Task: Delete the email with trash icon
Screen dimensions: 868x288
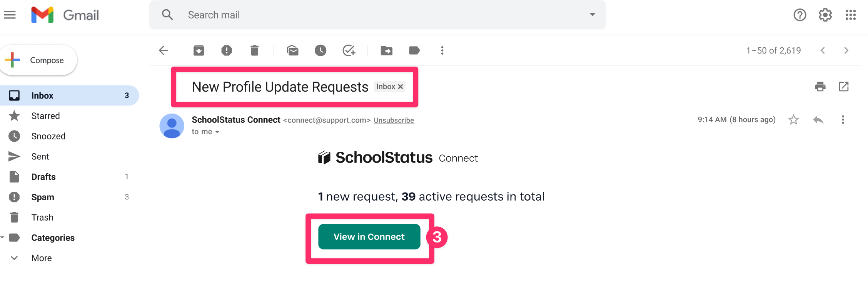Action: 254,50
